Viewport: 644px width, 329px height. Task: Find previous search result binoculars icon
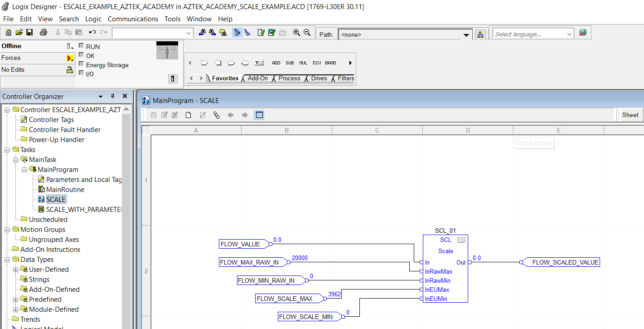click(202, 32)
